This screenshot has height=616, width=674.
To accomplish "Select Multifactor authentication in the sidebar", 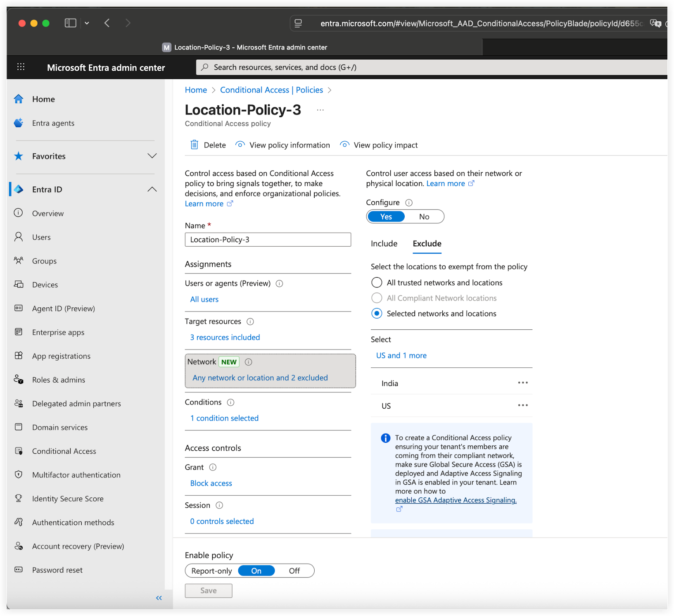I will [x=76, y=475].
